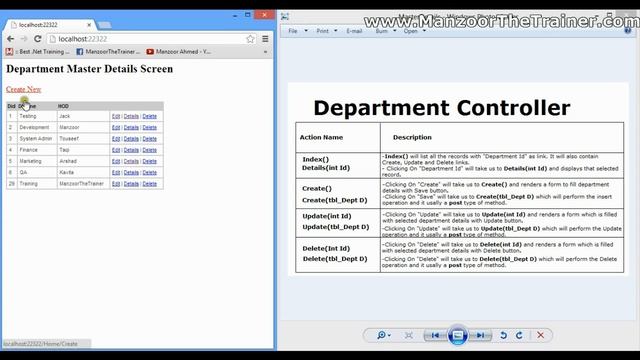The height and width of the screenshot is (360, 640).
Task: Open the File menu in Photo Viewer
Action: pos(293,31)
